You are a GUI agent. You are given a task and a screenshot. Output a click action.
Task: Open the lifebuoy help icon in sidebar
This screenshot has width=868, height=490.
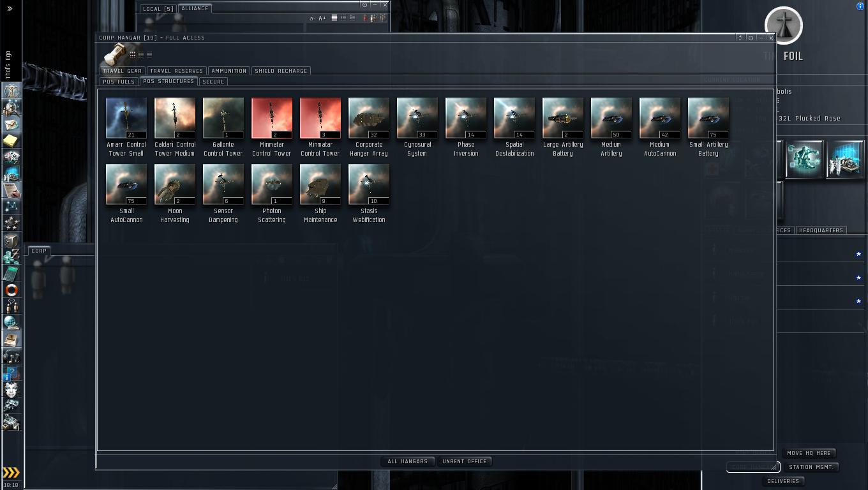coord(11,290)
